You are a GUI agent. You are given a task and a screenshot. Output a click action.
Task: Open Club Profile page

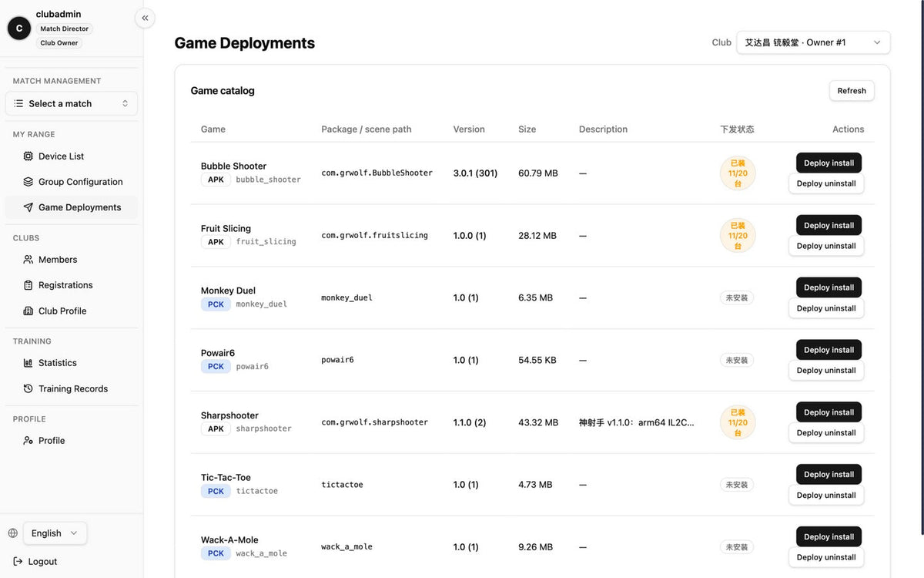click(72, 311)
